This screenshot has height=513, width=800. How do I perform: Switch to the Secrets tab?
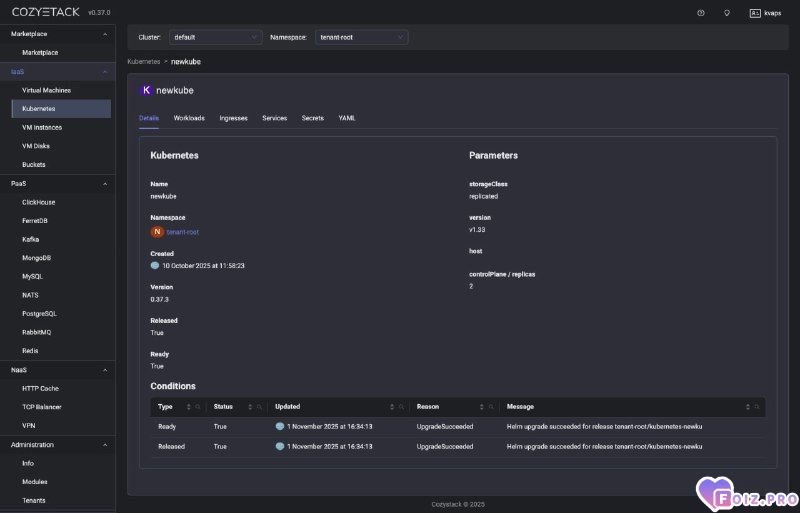pos(312,118)
